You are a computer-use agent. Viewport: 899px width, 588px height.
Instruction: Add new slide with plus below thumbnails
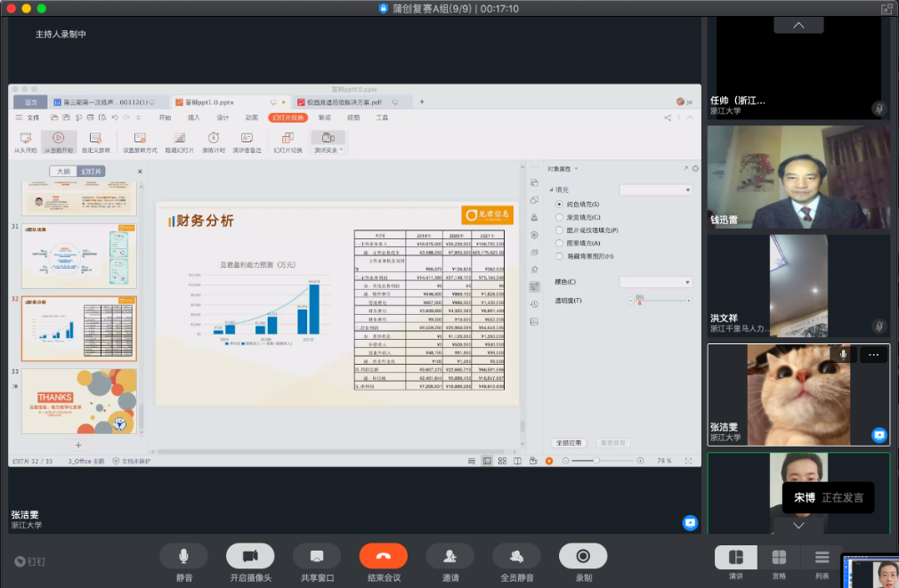tap(78, 446)
